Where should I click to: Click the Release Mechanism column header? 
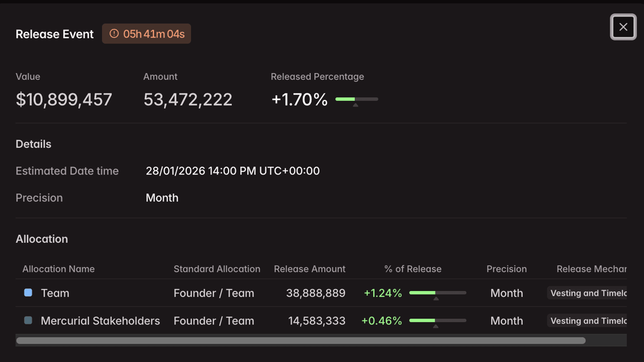[591, 269]
